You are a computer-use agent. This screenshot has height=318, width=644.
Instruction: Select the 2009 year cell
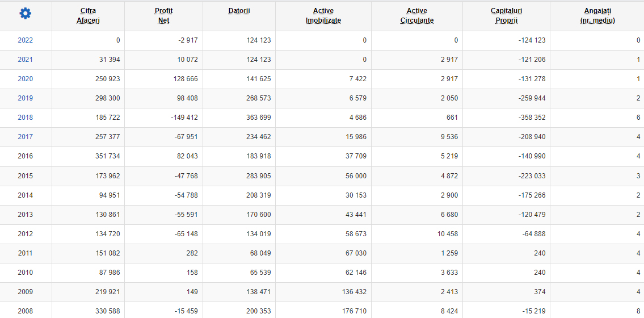[x=26, y=292]
